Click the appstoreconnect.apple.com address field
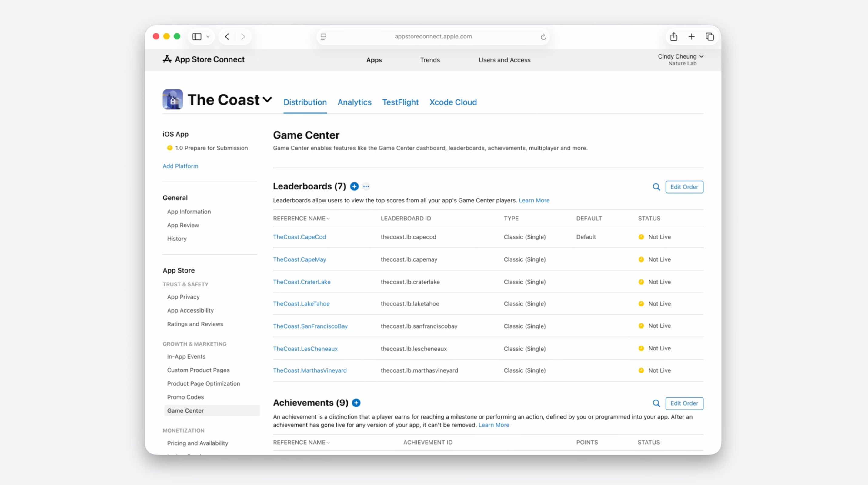 [433, 36]
